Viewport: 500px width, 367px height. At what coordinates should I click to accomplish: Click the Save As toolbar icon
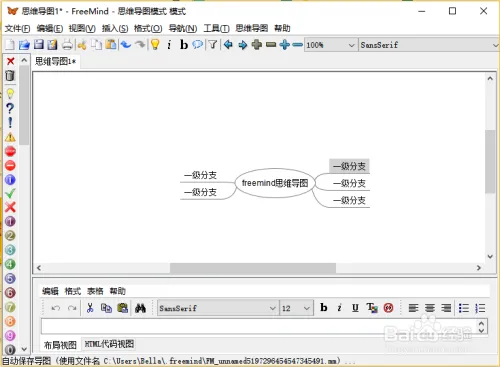(x=52, y=44)
